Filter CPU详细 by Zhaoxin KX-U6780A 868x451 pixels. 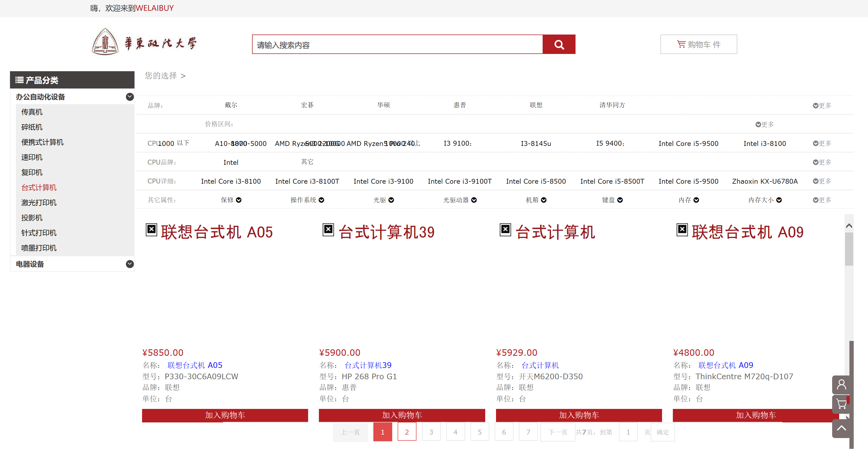pyautogui.click(x=764, y=181)
